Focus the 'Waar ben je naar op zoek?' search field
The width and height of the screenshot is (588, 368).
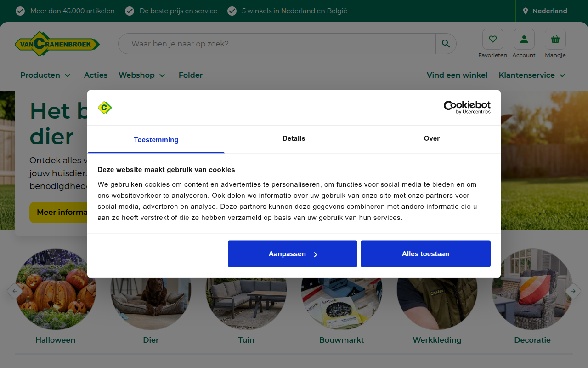pyautogui.click(x=277, y=44)
